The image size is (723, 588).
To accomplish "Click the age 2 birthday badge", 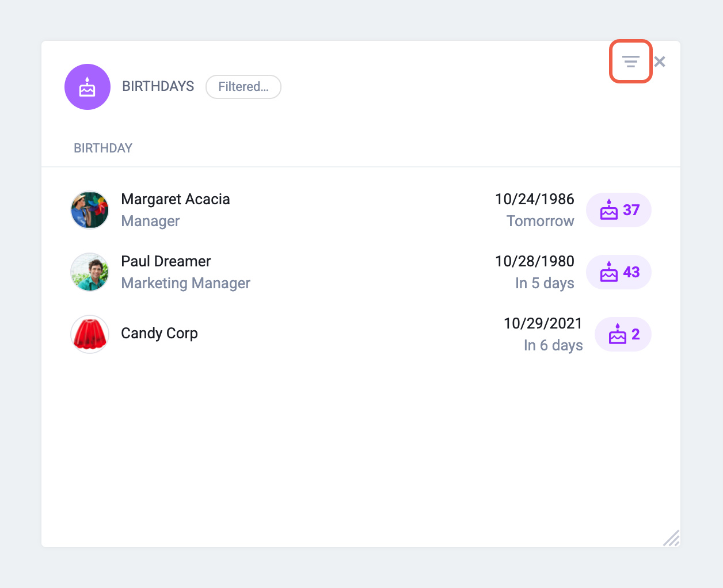I will click(x=623, y=334).
